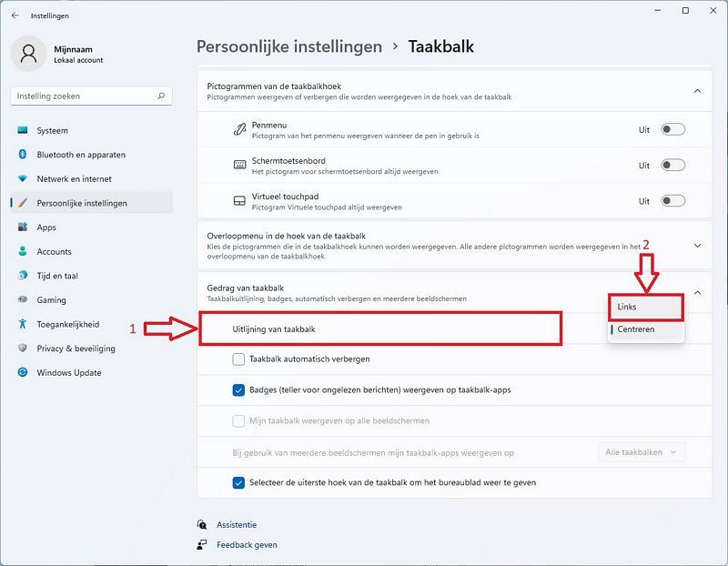Uncheck the Badges weergeven checkbox
The image size is (728, 566).
(238, 390)
